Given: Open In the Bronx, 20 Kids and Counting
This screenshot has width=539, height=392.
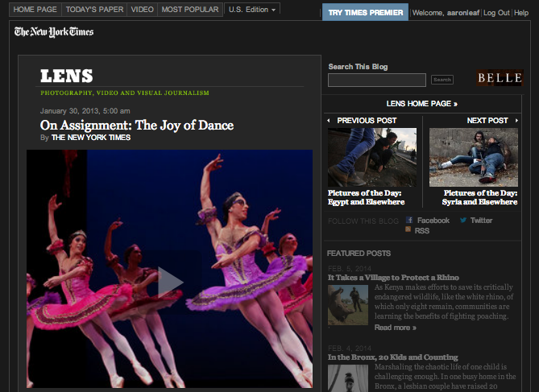Looking at the screenshot, I should [392, 357].
